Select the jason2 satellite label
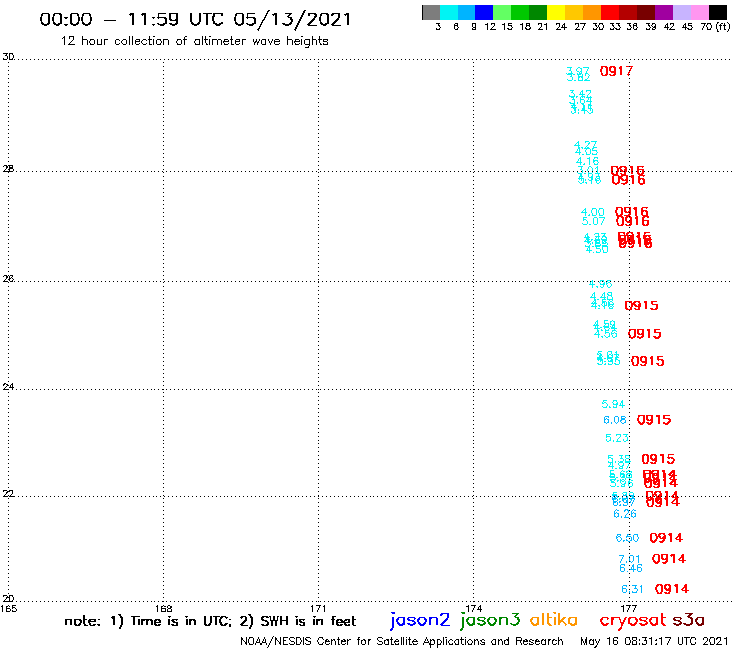 point(420,620)
